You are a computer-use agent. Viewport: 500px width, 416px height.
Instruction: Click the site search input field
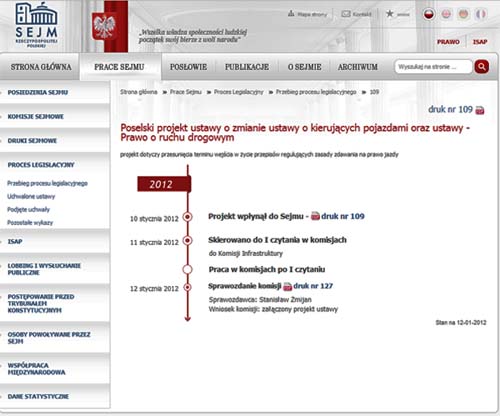tap(433, 67)
